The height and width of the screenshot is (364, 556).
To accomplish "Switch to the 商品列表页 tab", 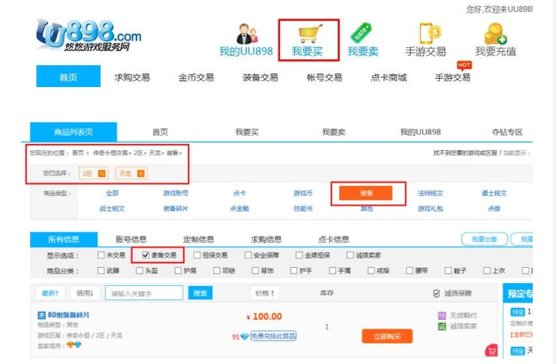I will point(73,132).
